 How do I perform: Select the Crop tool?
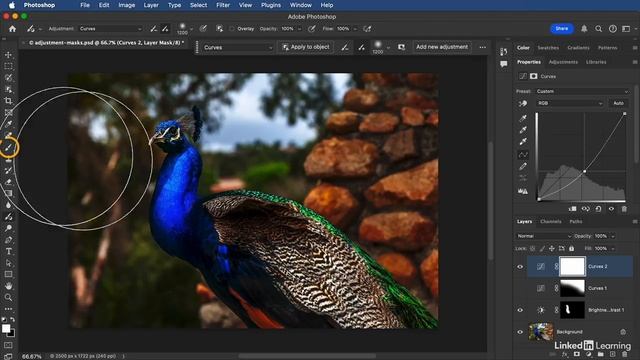8,100
